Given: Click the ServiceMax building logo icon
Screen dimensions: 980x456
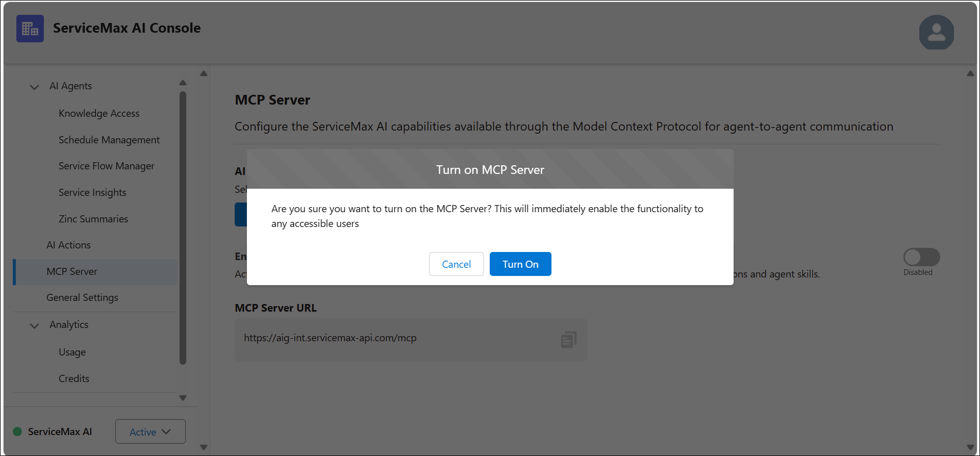Looking at the screenshot, I should click(30, 29).
